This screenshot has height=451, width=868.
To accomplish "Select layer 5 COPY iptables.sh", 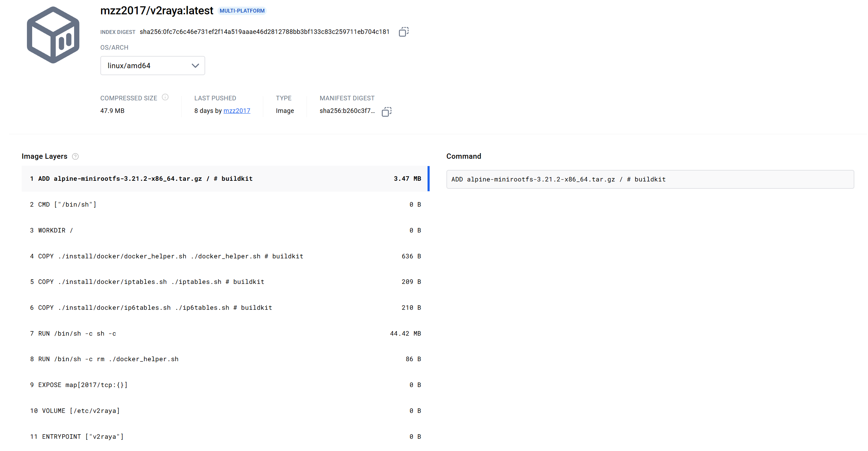I will pos(225,282).
